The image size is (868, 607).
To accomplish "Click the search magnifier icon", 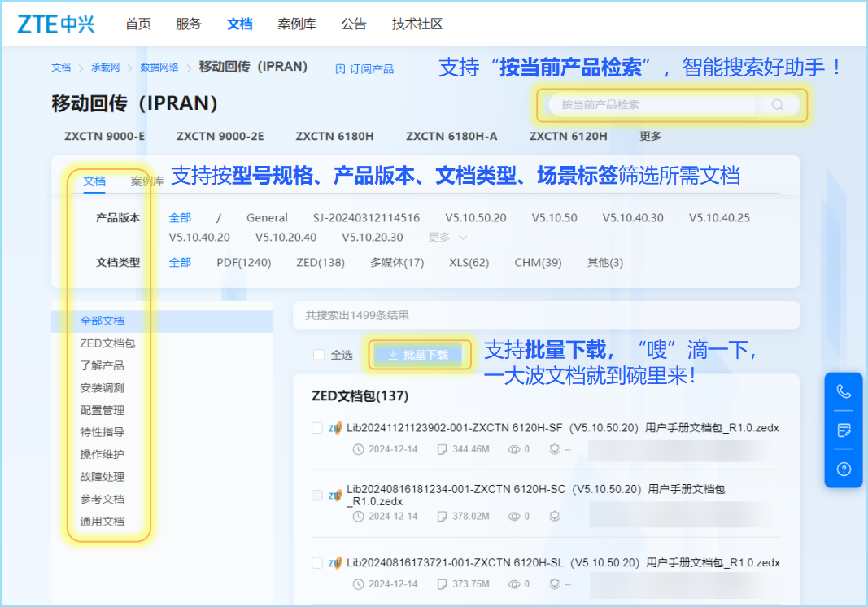I will (x=777, y=105).
